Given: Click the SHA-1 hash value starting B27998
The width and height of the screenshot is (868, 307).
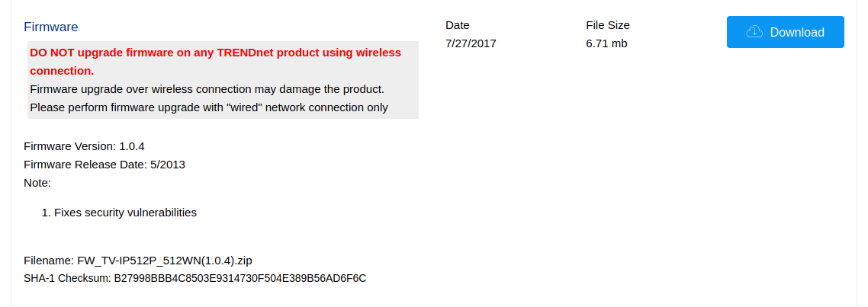Looking at the screenshot, I should 240,278.
